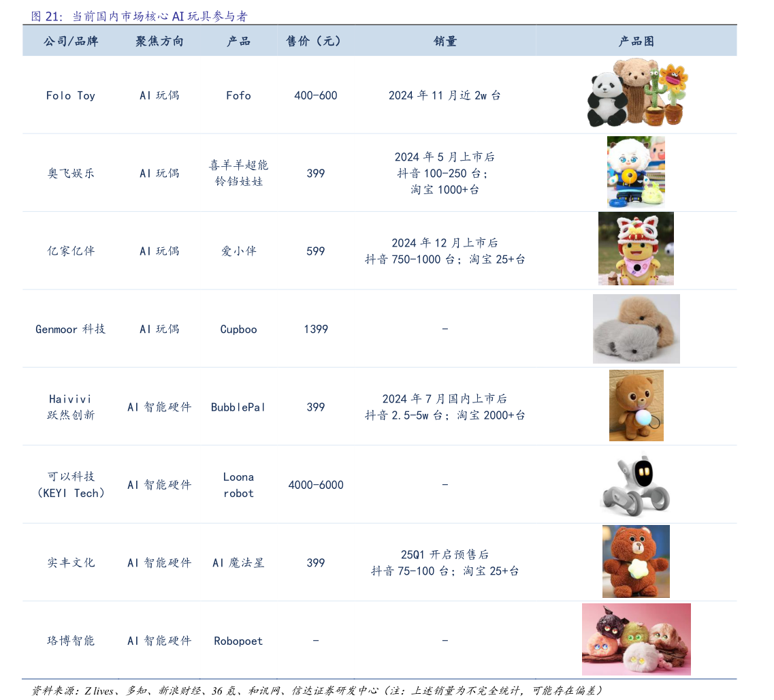
Task: Click the 聚焦方向 column header
Action: (x=159, y=41)
